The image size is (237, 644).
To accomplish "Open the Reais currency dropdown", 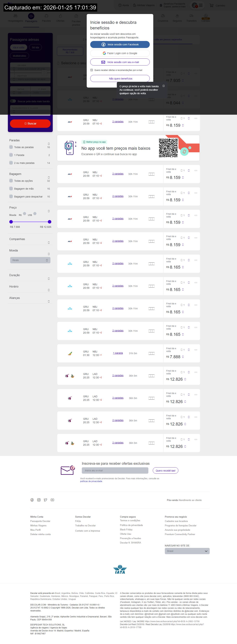I will (30, 260).
